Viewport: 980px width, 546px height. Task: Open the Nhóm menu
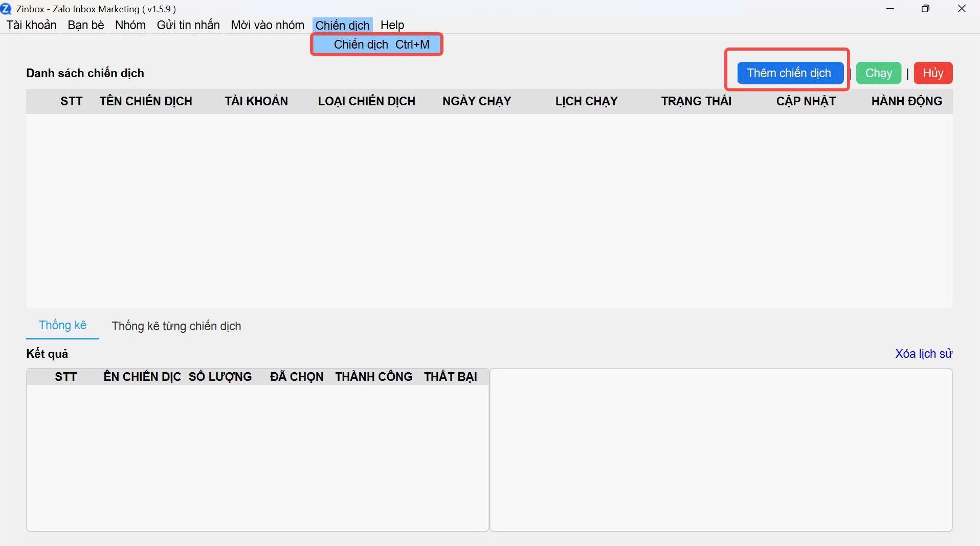130,25
